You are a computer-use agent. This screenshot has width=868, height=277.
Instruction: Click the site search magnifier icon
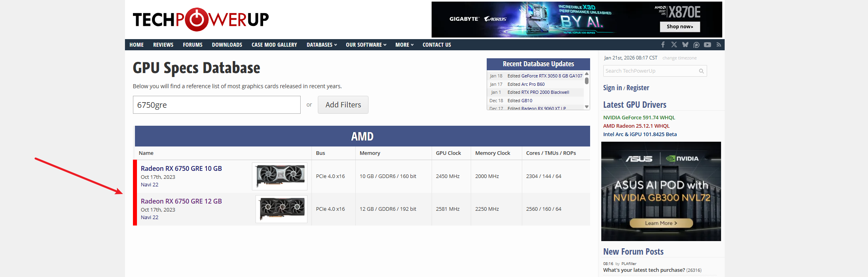pos(701,71)
